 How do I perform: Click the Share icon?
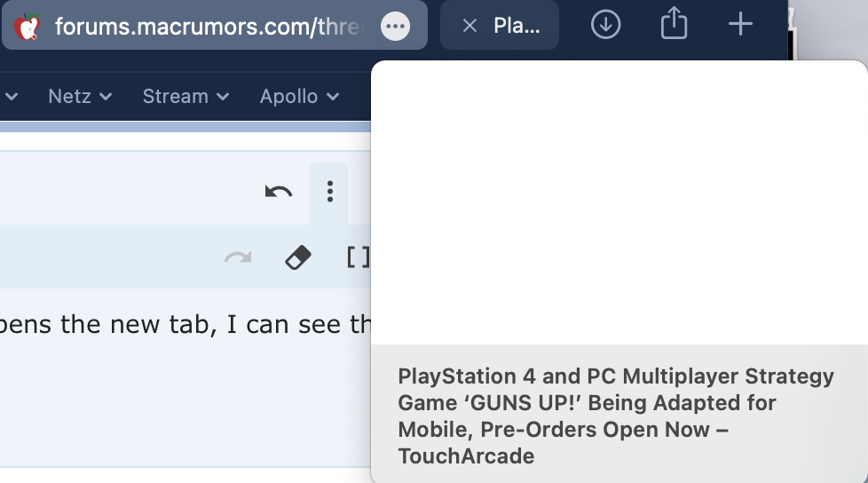(674, 23)
